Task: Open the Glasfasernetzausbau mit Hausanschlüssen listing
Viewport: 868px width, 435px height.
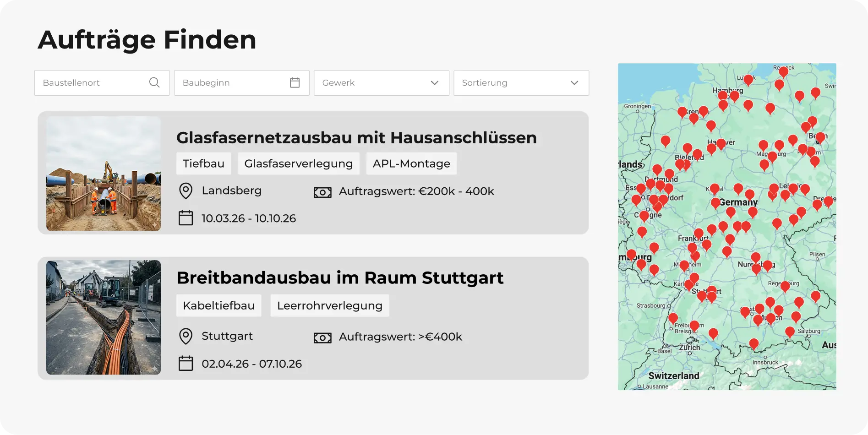Action: click(356, 137)
